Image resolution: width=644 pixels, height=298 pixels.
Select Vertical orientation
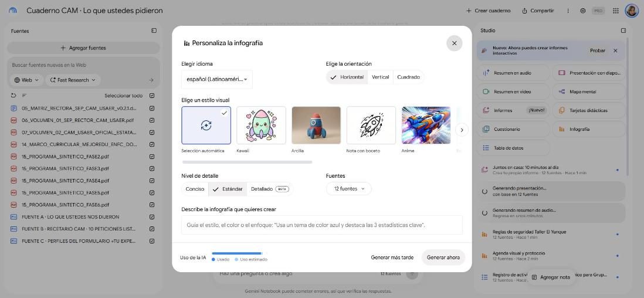380,77
